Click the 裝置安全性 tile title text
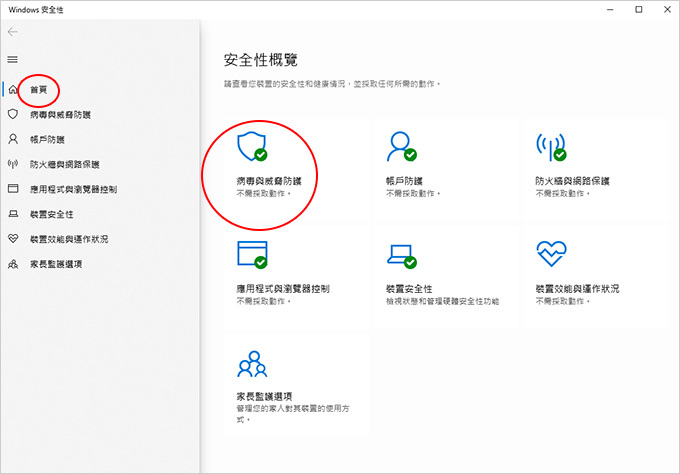 point(410,288)
